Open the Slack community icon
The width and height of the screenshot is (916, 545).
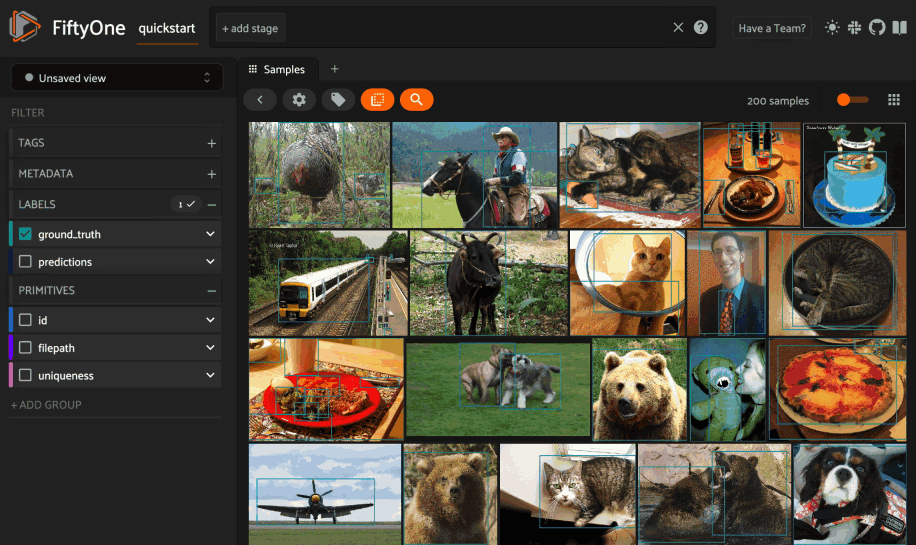click(x=855, y=28)
